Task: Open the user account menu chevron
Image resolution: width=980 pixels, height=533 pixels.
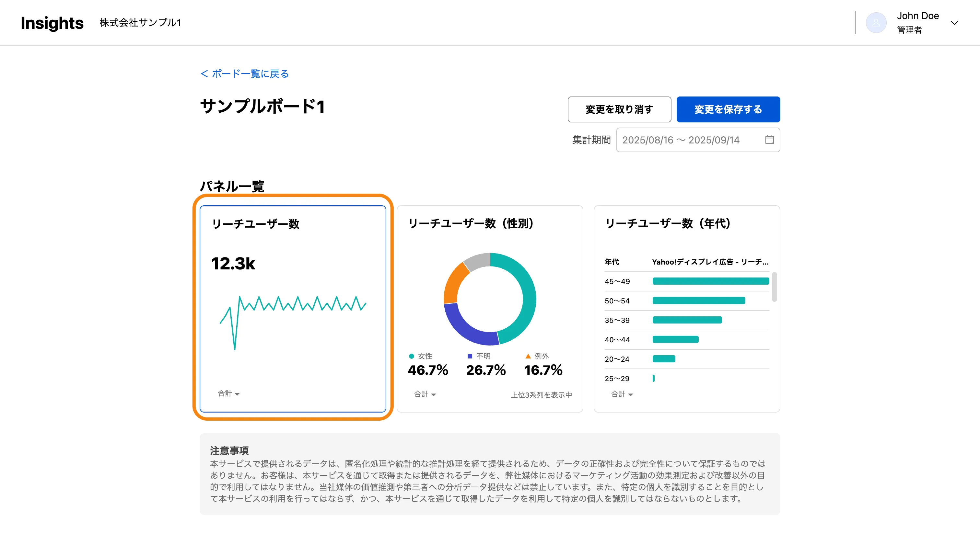Action: point(954,23)
